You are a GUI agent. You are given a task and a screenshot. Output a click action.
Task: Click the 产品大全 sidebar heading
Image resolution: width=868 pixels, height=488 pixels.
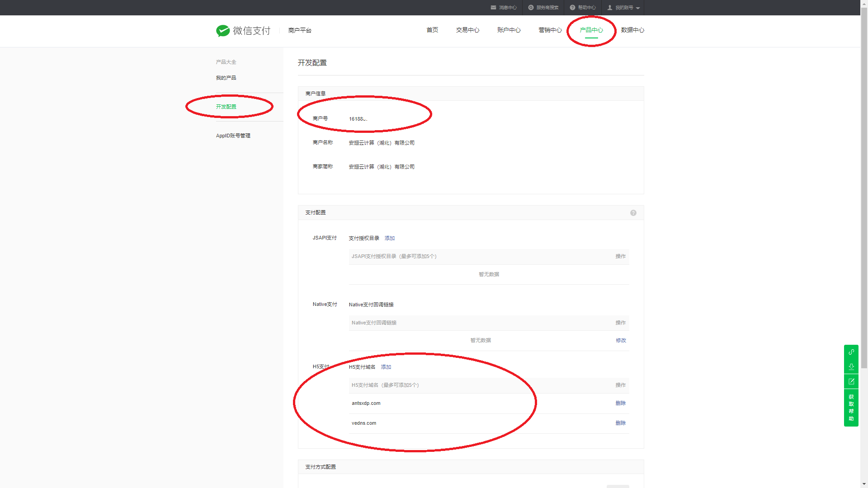[x=226, y=62]
